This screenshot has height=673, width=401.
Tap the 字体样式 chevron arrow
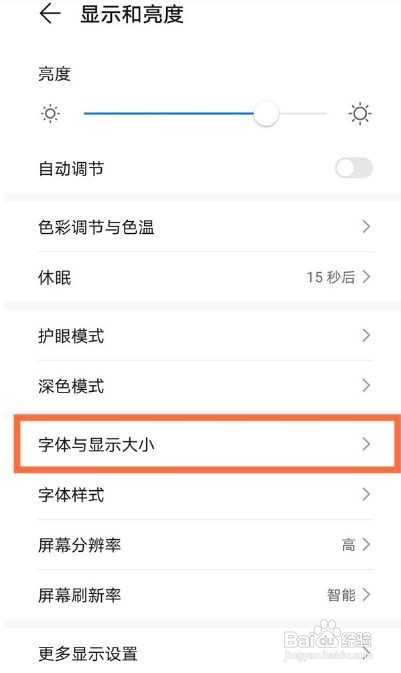tap(366, 494)
